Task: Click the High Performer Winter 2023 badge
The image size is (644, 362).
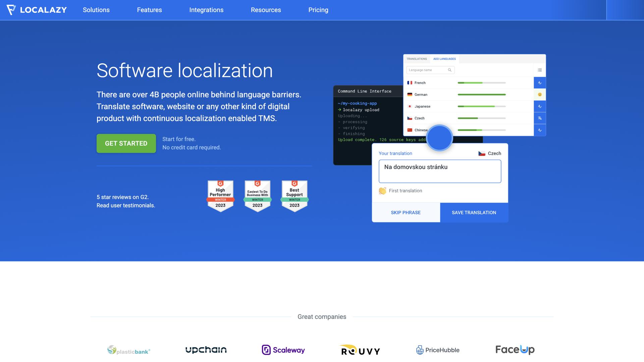Action: click(x=220, y=196)
